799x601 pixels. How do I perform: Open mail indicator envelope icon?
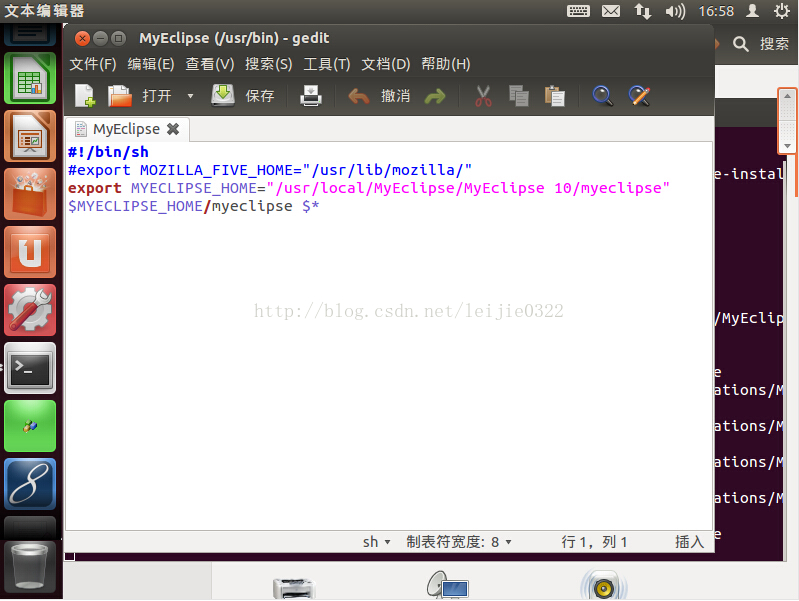tap(611, 11)
